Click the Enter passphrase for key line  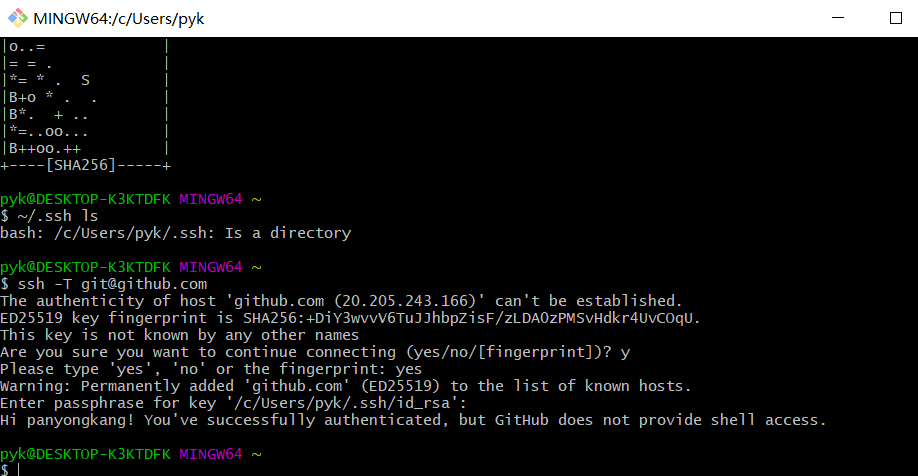point(233,403)
